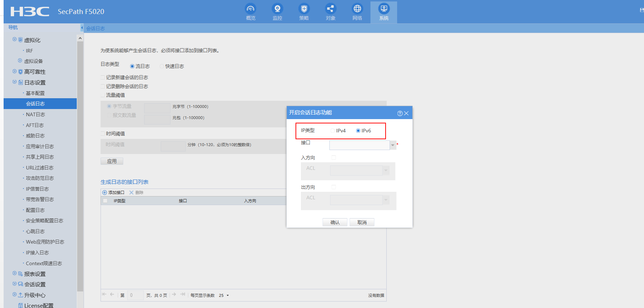Collapse the 导航 navigation panel arrow

[82, 28]
